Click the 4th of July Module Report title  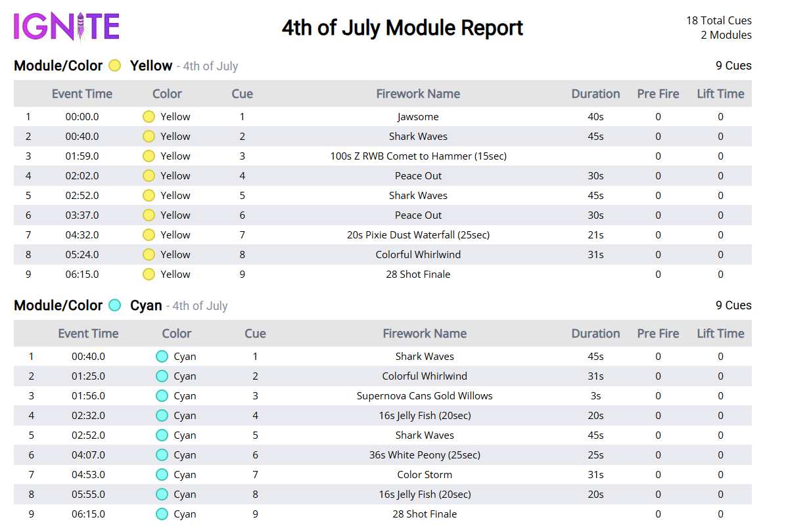pyautogui.click(x=402, y=28)
